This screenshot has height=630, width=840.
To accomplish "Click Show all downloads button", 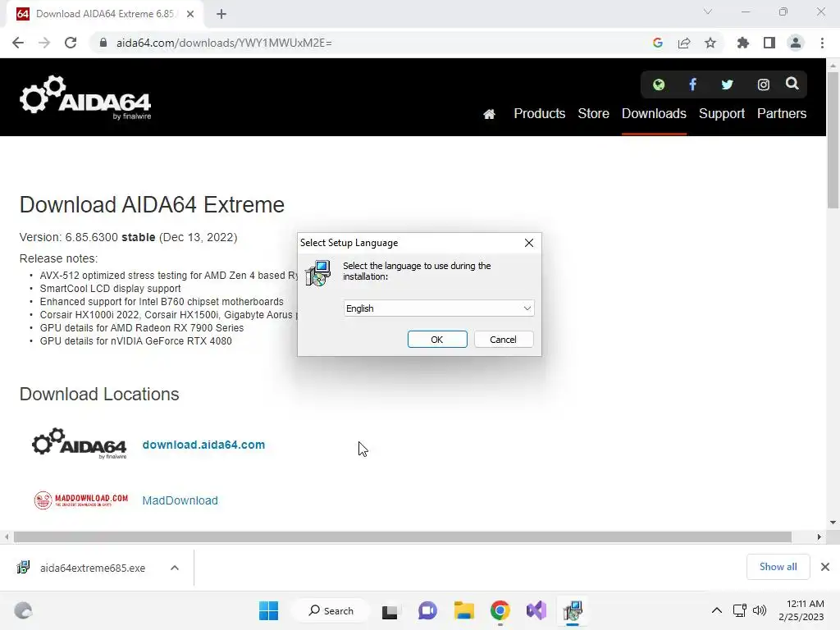I will (x=778, y=567).
